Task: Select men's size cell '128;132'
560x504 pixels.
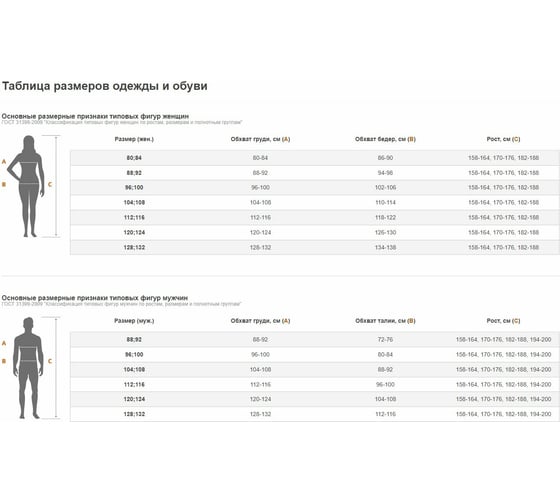Action: (134, 414)
